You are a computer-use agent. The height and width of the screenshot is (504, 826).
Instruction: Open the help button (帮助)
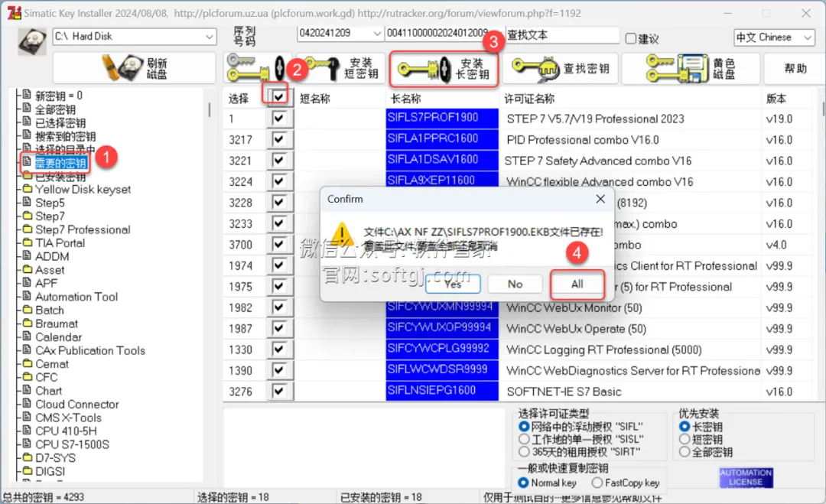(795, 69)
